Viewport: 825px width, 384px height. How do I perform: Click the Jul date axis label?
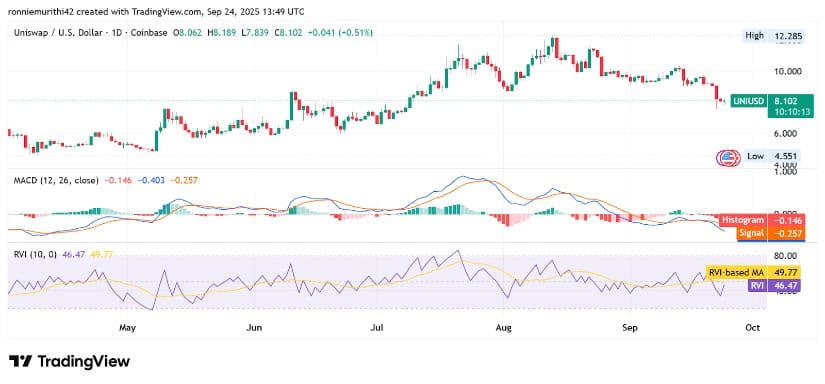(x=376, y=328)
